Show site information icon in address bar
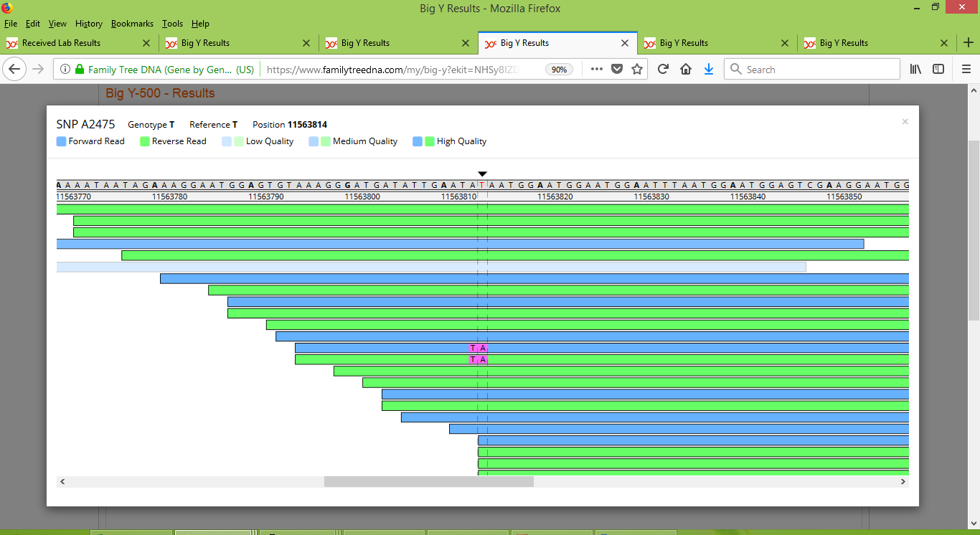980x535 pixels. (65, 70)
